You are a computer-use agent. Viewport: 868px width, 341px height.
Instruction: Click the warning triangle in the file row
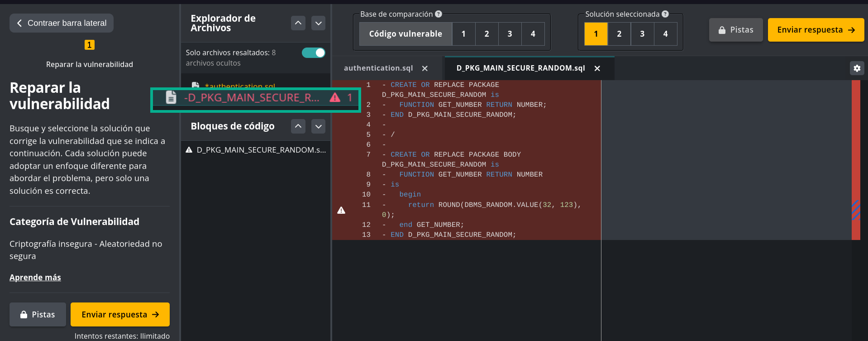click(x=335, y=97)
